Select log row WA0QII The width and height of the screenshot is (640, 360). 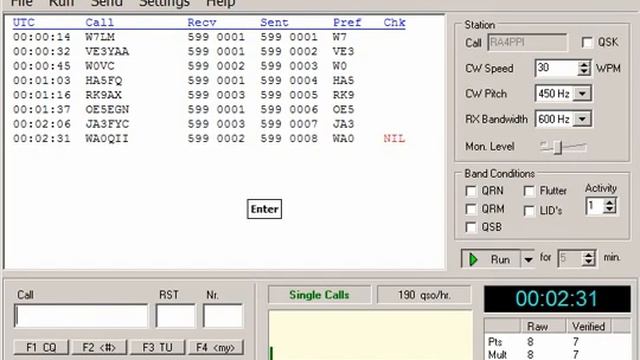coord(209,139)
